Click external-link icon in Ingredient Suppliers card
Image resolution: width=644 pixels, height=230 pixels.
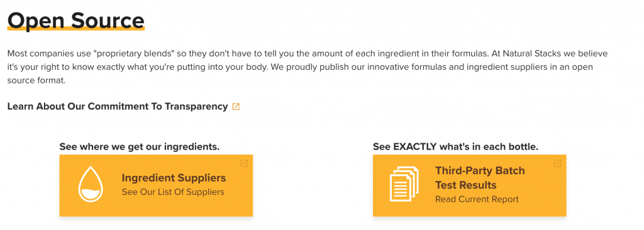244,163
